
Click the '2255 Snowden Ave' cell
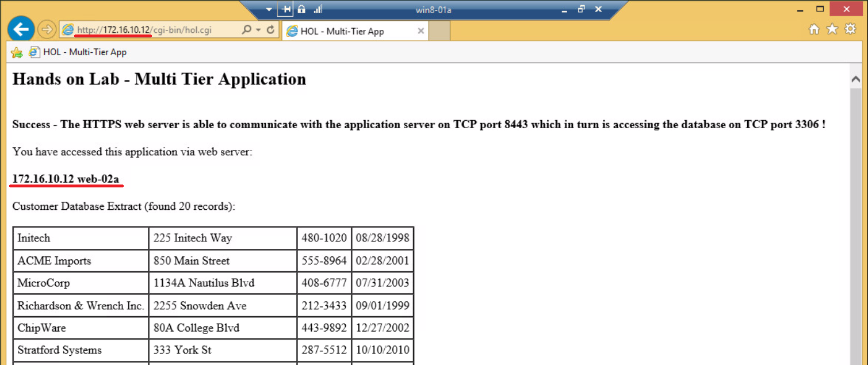click(x=223, y=306)
